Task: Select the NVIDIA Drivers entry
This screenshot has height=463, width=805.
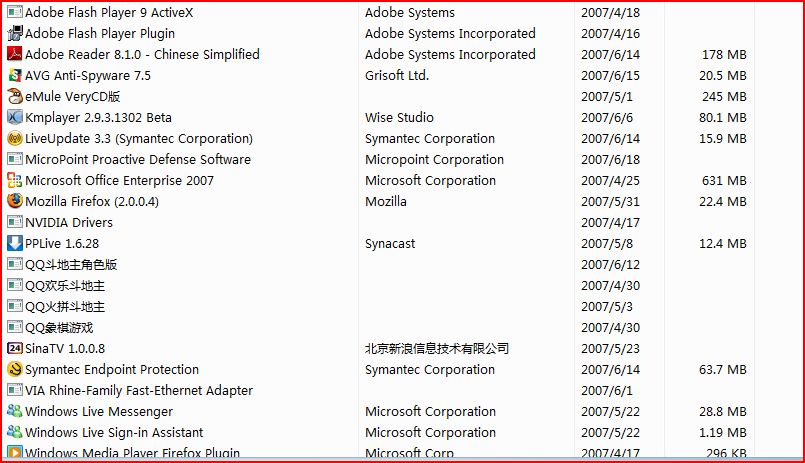Action: (x=69, y=222)
